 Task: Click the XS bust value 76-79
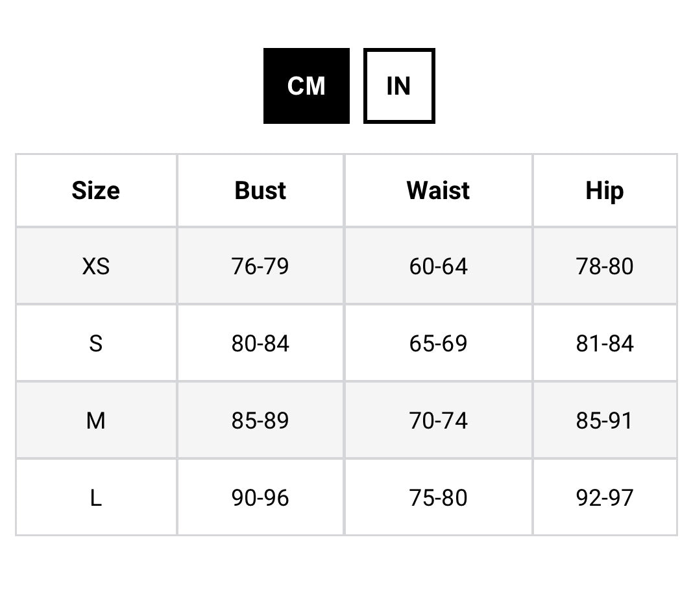[x=260, y=266]
